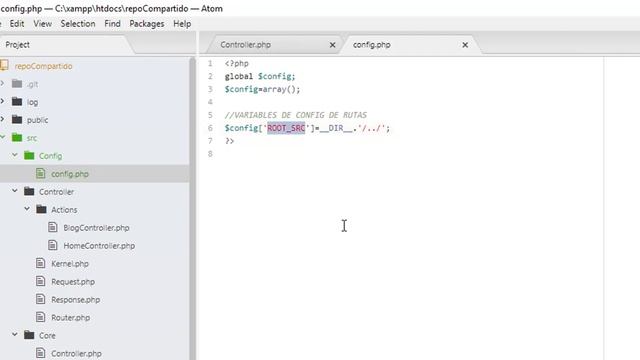
Task: Open the View menu
Action: pyautogui.click(x=42, y=24)
